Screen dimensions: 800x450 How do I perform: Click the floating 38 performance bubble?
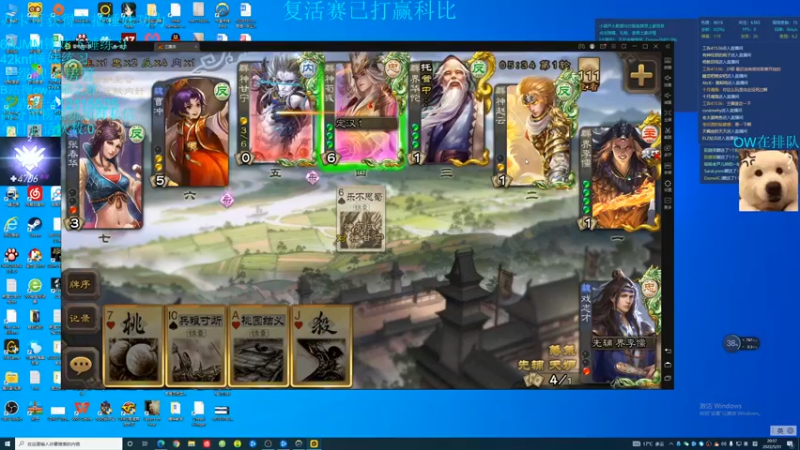[x=732, y=343]
